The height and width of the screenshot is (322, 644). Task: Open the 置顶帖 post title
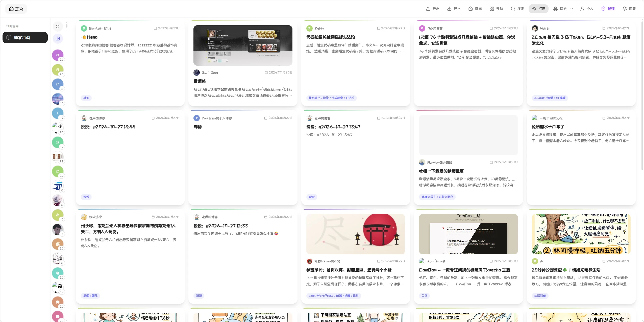coord(200,81)
